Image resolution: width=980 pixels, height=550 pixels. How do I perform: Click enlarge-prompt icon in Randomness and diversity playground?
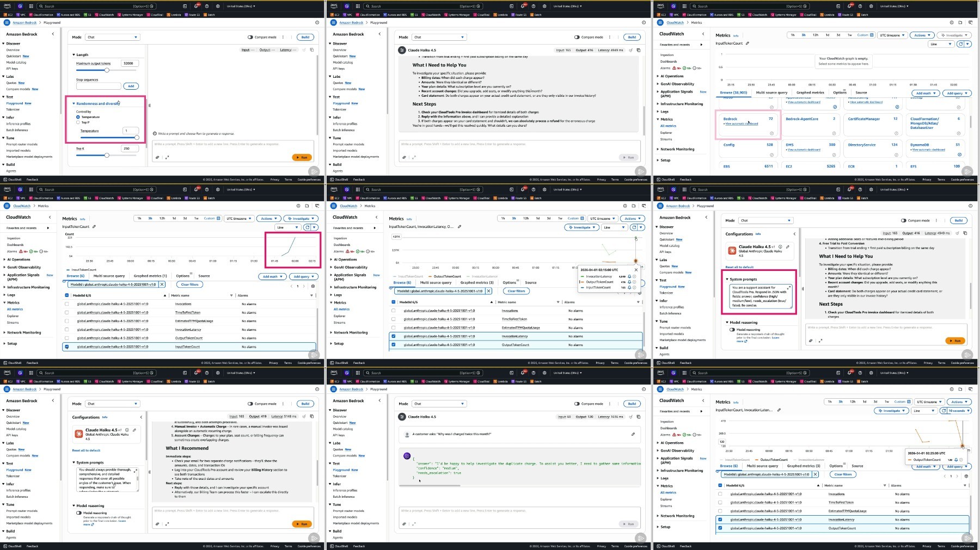click(x=167, y=157)
